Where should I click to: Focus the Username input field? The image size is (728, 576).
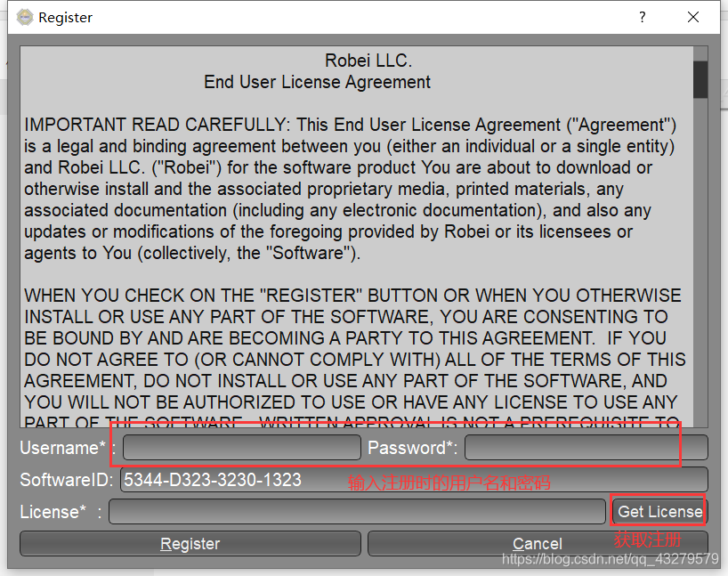tap(242, 447)
